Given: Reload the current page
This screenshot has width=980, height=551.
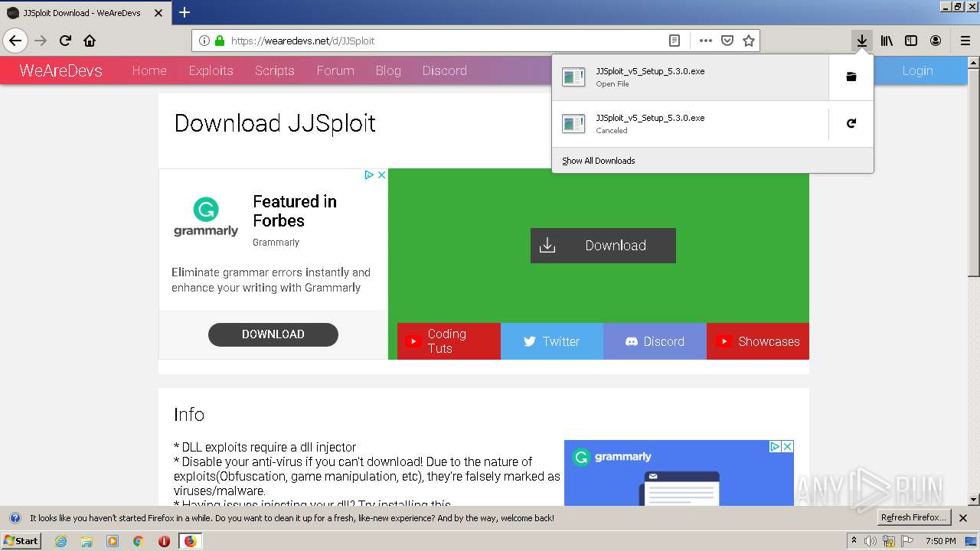Looking at the screenshot, I should click(65, 41).
